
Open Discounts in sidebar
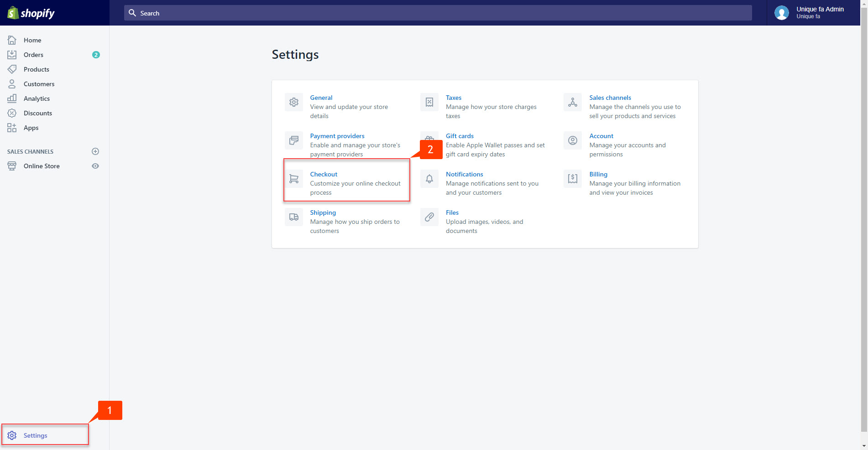click(38, 113)
